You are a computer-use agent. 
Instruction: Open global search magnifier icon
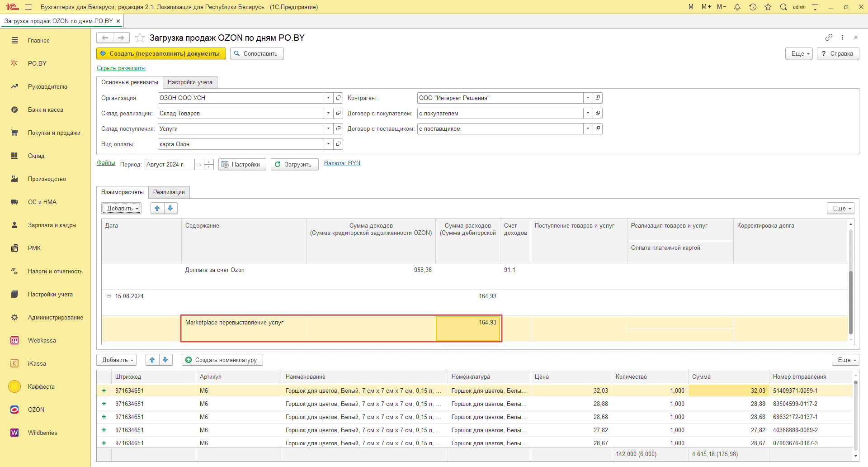coord(783,7)
